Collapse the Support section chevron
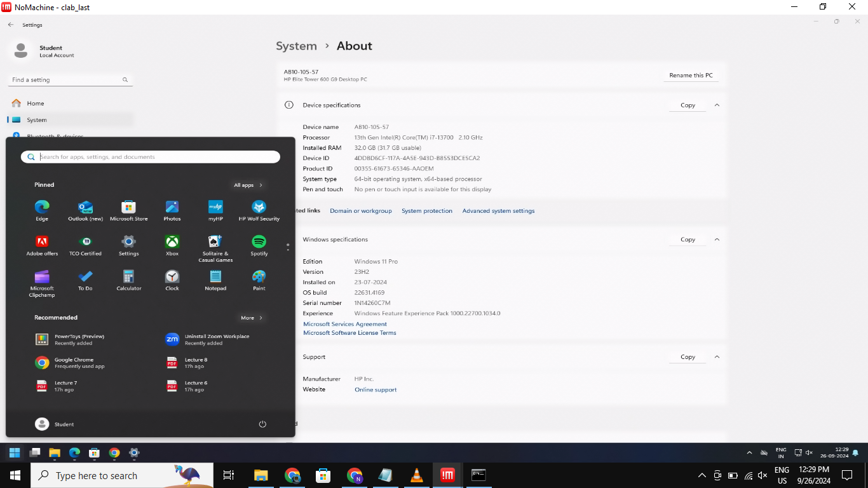The width and height of the screenshot is (868, 488). (717, 357)
